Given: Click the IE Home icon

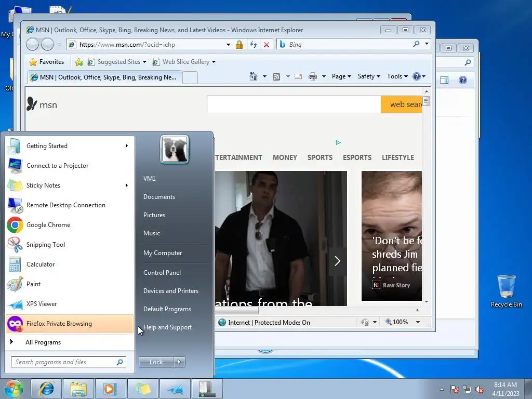Looking at the screenshot, I should 254,76.
